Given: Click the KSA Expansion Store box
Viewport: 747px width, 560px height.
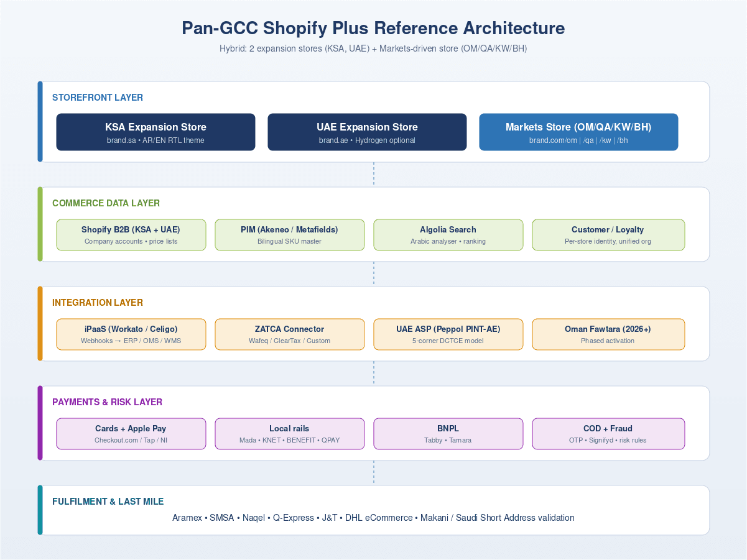Looking at the screenshot, I should tap(155, 132).
